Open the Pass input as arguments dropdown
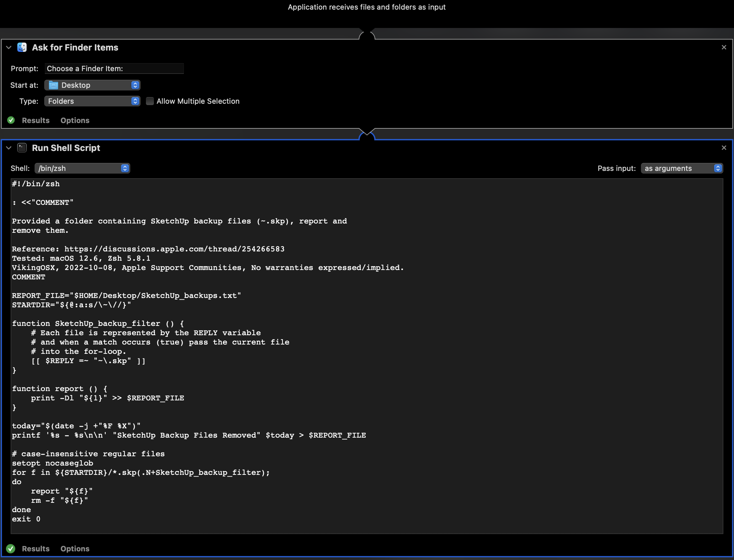 (x=681, y=168)
